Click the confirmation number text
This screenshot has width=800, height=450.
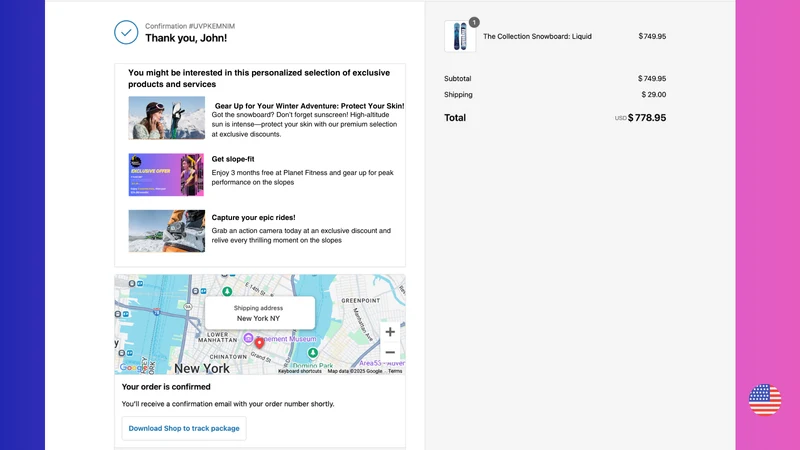190,26
